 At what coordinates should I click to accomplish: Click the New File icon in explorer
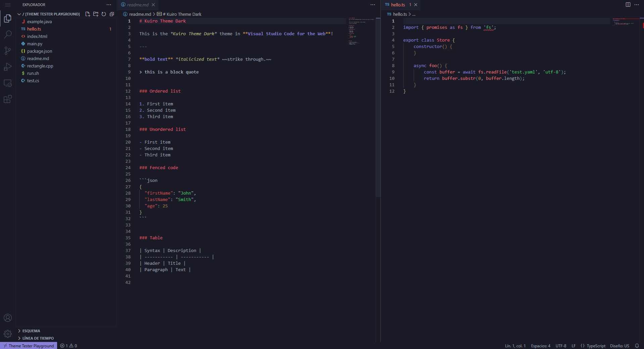88,14
